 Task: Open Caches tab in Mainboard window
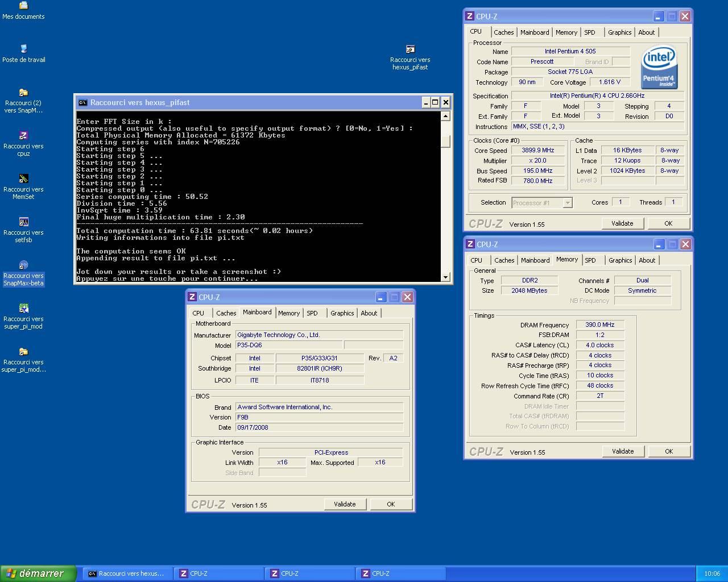point(226,313)
